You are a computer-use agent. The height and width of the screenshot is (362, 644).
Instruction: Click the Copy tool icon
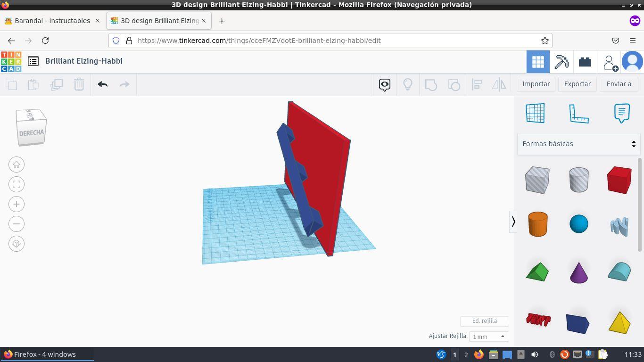pos(11,84)
